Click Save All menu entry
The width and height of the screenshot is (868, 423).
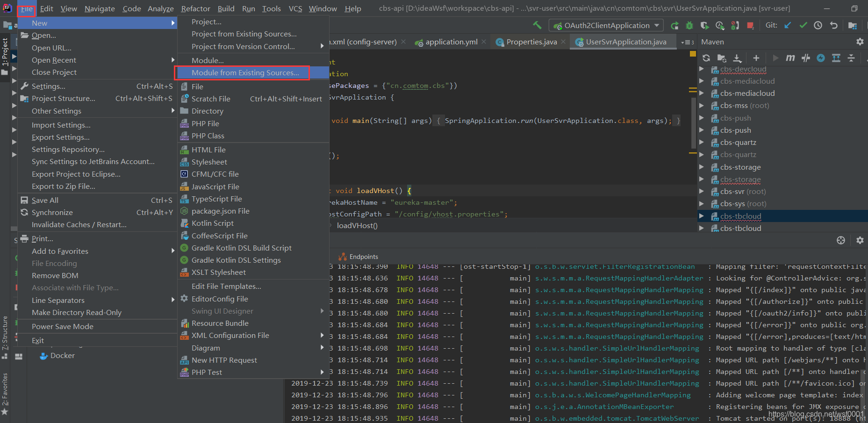(97, 200)
